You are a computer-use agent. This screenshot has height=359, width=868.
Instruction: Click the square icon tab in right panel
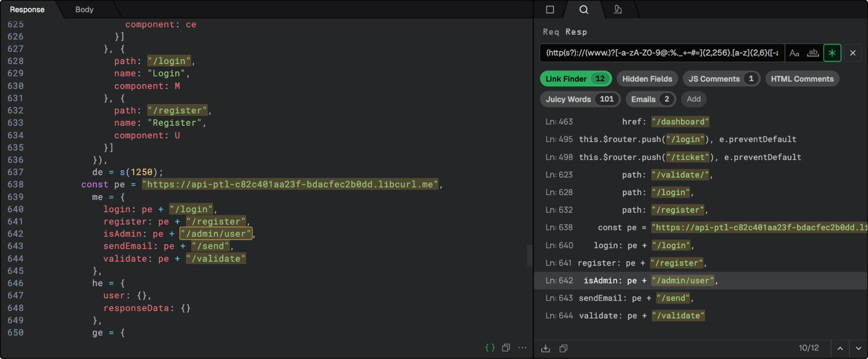550,9
